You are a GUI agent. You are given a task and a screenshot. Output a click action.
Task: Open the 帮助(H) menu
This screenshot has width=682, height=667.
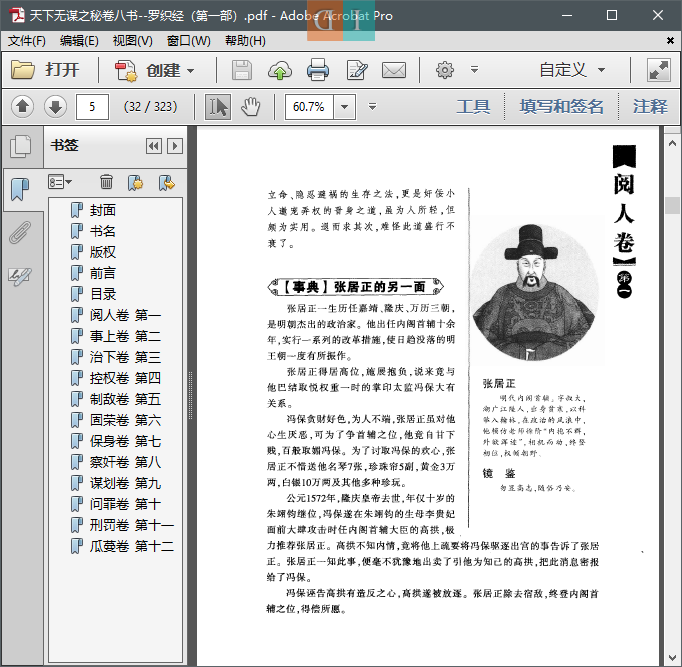click(245, 41)
